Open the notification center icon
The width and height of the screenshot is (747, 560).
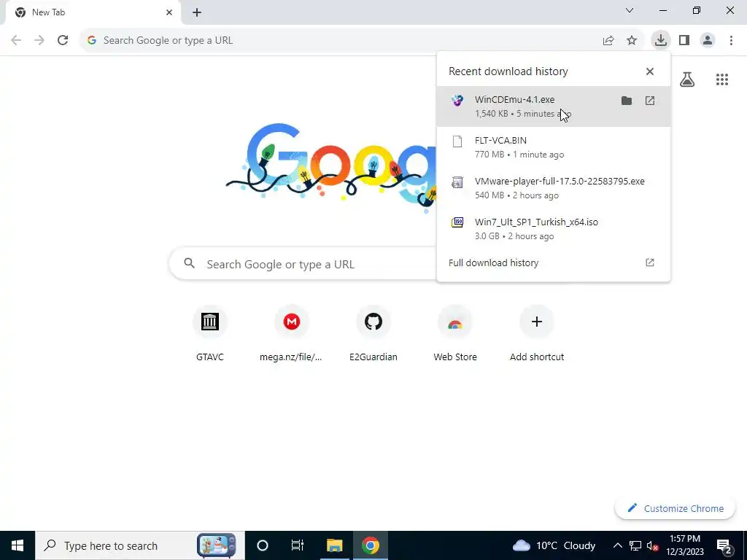pos(724,546)
